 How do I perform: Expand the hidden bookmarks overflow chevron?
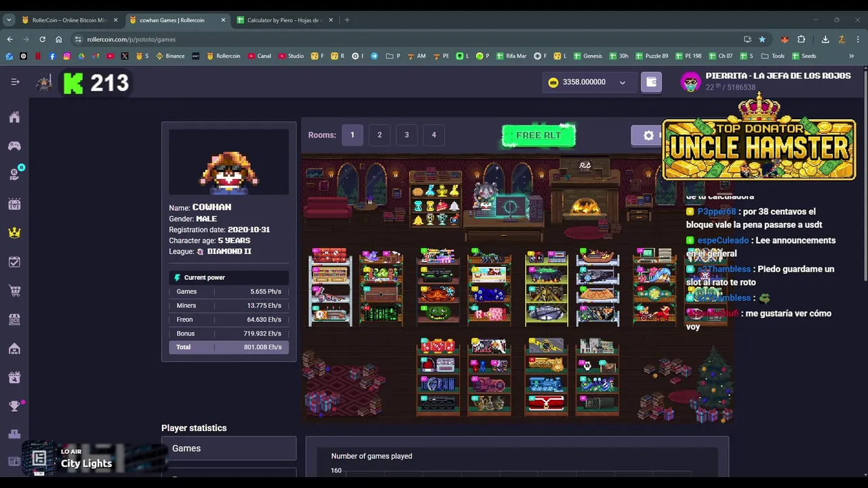click(x=852, y=56)
